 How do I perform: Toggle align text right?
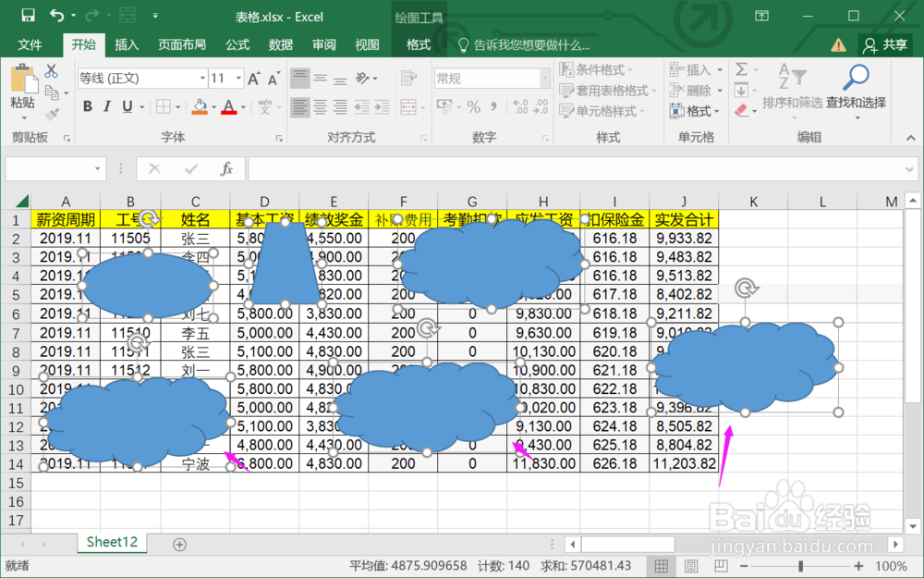click(x=340, y=106)
